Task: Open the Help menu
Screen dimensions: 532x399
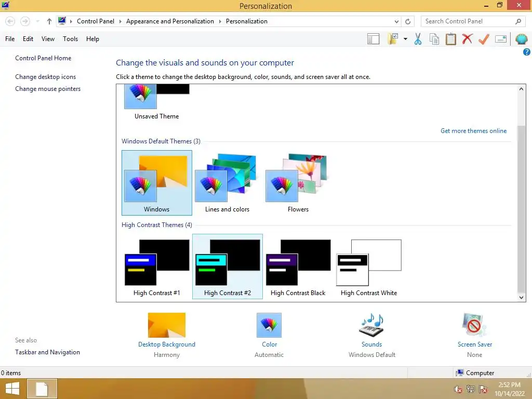Action: coord(92,39)
